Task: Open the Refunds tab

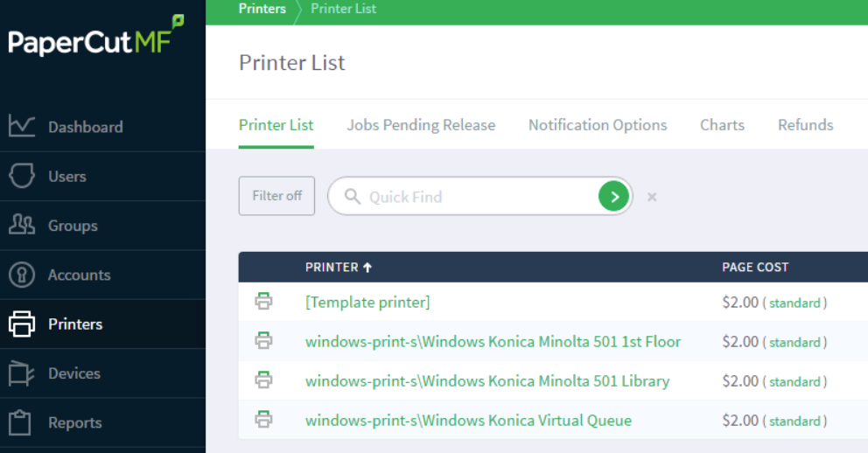Action: [x=806, y=125]
